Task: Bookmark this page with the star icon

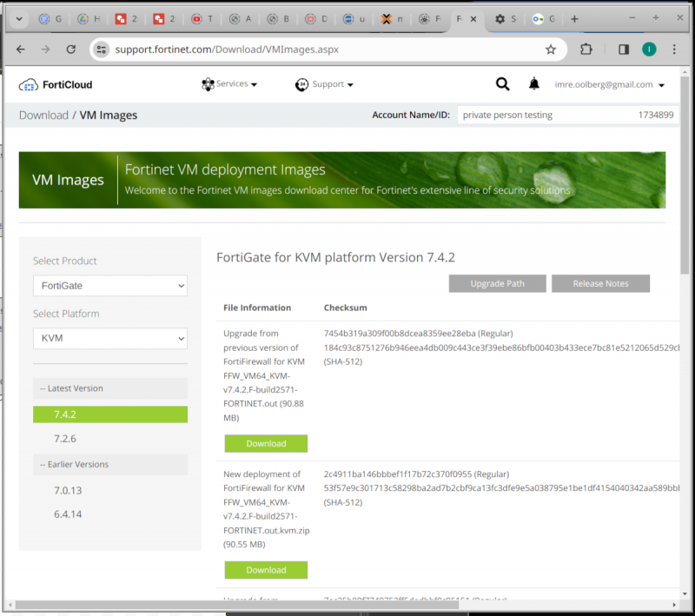Action: click(x=551, y=50)
